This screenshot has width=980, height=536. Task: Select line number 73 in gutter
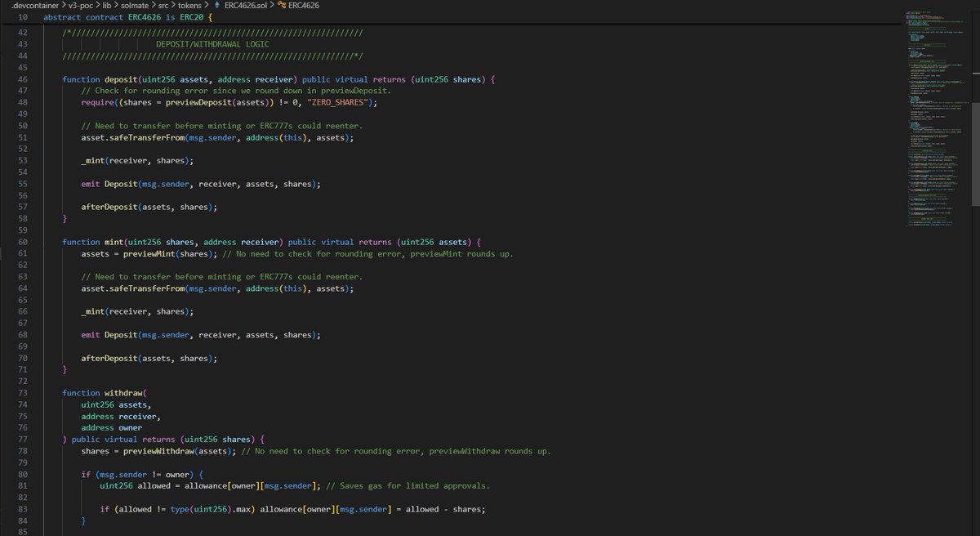click(23, 393)
